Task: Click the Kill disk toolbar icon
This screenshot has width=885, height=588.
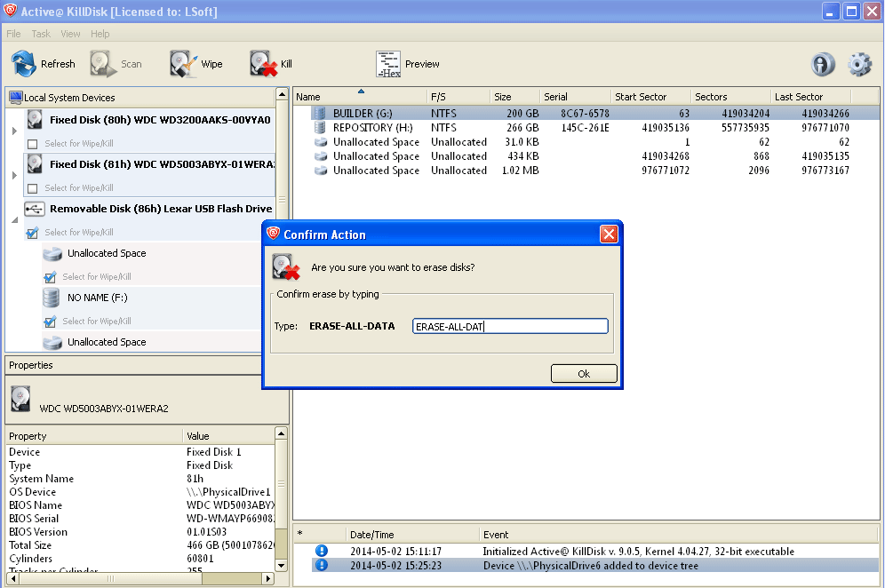Action: pyautogui.click(x=263, y=64)
